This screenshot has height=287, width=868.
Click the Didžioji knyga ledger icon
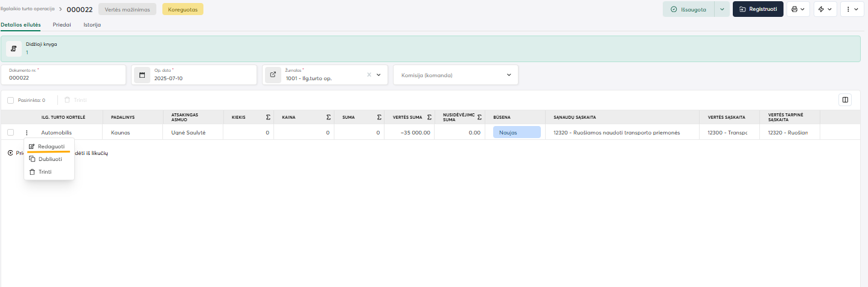[x=14, y=48]
